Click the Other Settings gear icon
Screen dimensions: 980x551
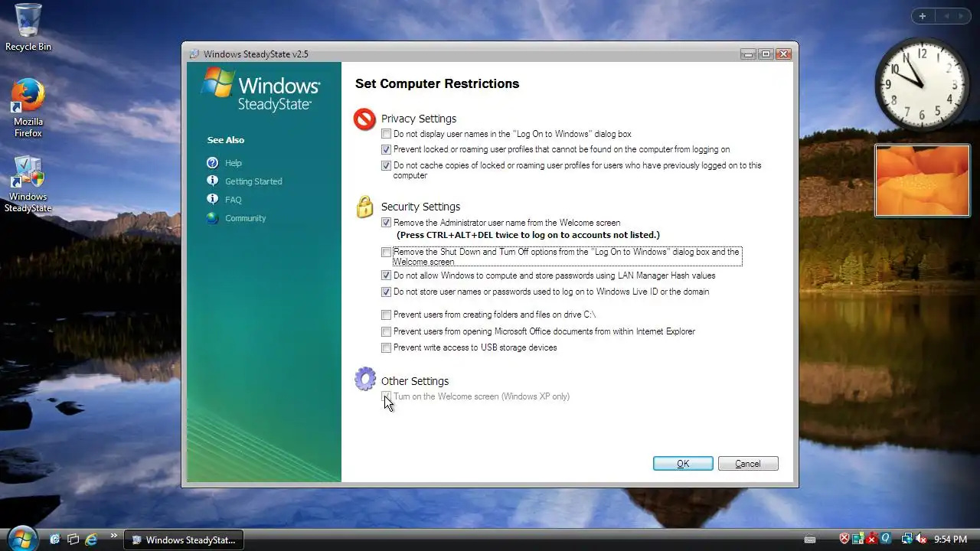[x=365, y=379]
